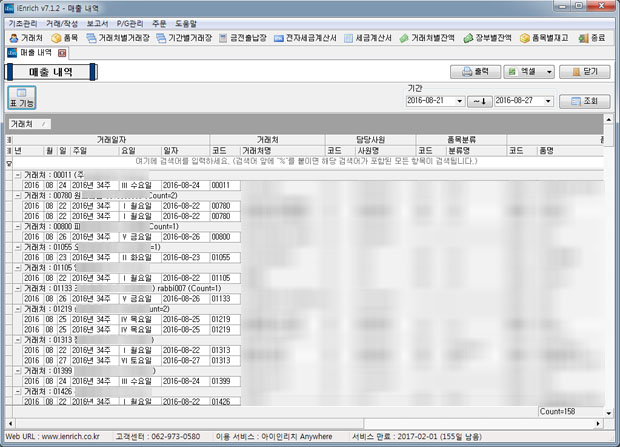Collapse the 거래처 : 00780 group
The image size is (620, 447).
[x=18, y=195]
